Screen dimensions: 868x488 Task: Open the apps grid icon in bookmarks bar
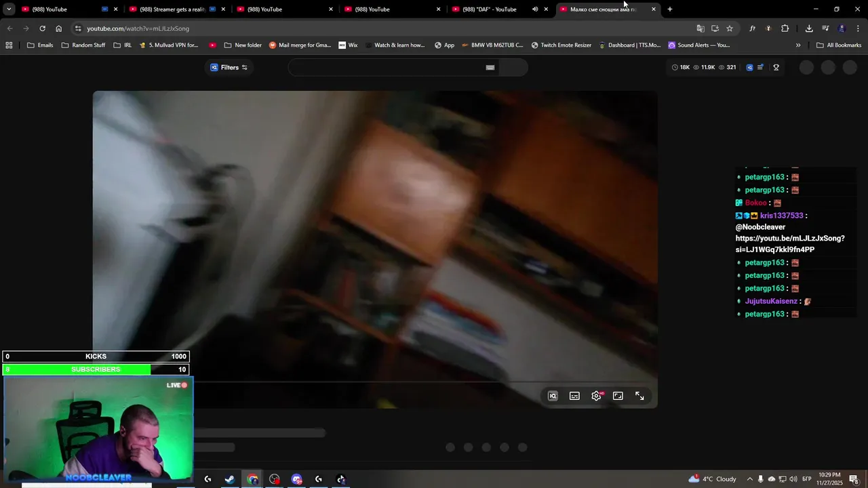click(9, 45)
